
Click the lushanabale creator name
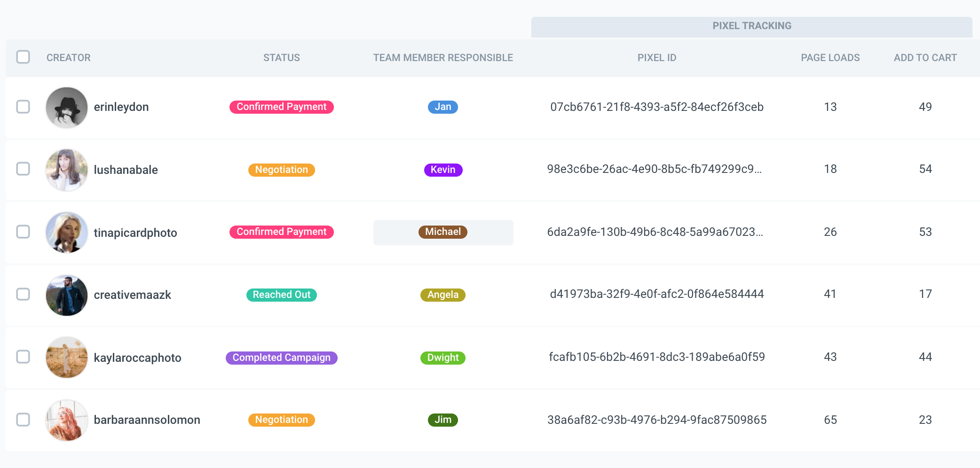126,170
